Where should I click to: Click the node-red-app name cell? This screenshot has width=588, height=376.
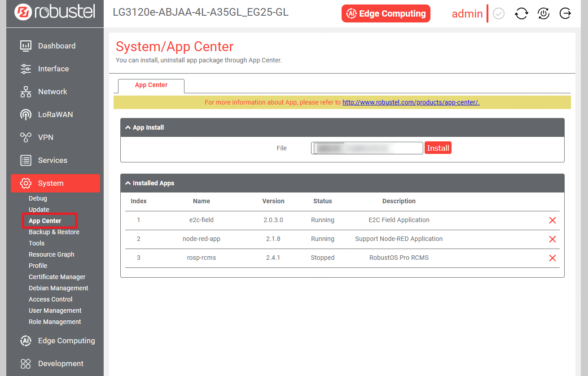(202, 239)
